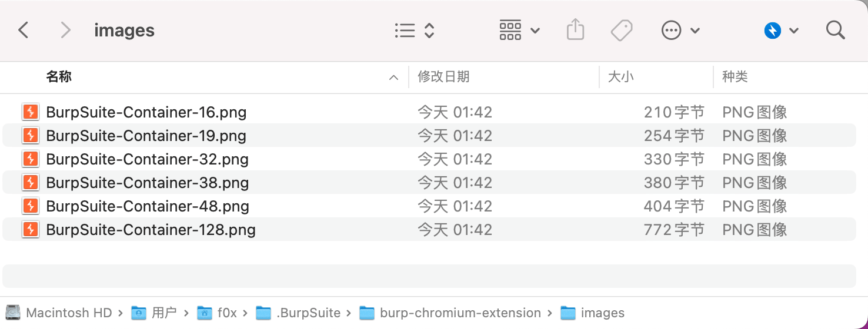
Task: Click the BurpSuite-Container-16.png file icon
Action: (31, 112)
